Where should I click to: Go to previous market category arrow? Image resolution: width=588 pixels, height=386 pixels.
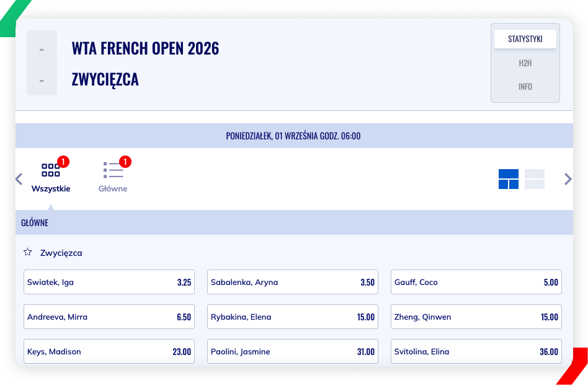(19, 179)
